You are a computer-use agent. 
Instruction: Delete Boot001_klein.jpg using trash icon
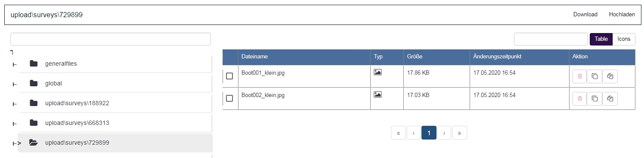click(x=579, y=76)
